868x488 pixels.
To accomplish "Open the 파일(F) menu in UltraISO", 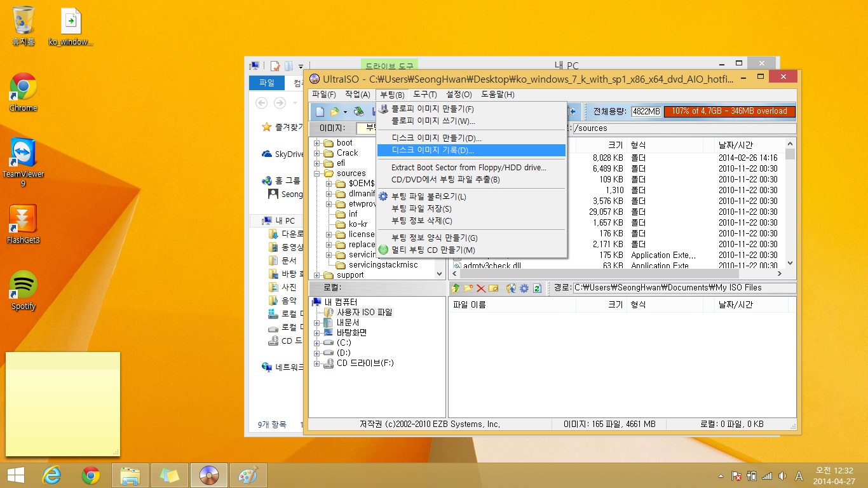I will pyautogui.click(x=323, y=95).
